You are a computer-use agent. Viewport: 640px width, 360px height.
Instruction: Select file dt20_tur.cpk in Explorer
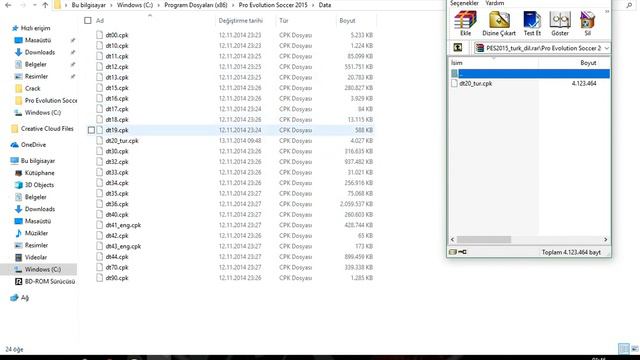tap(122, 141)
